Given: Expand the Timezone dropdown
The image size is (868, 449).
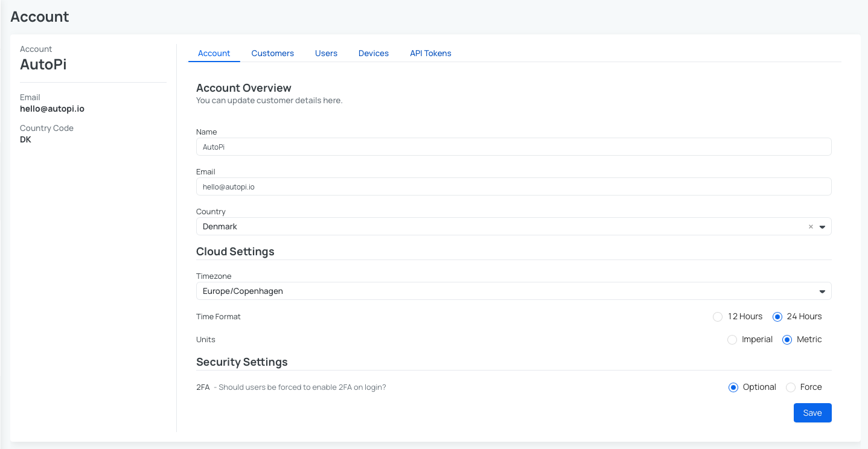Looking at the screenshot, I should 822,291.
